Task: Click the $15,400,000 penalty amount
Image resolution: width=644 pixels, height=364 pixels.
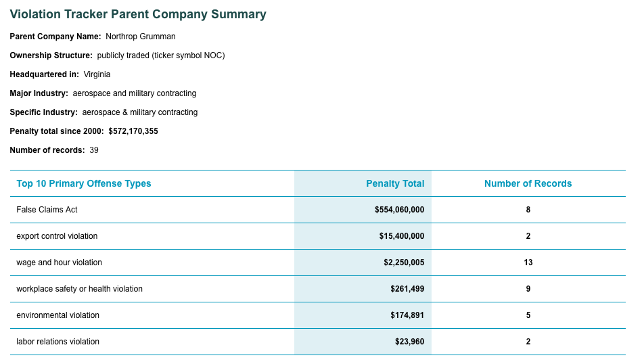Action: pos(402,236)
